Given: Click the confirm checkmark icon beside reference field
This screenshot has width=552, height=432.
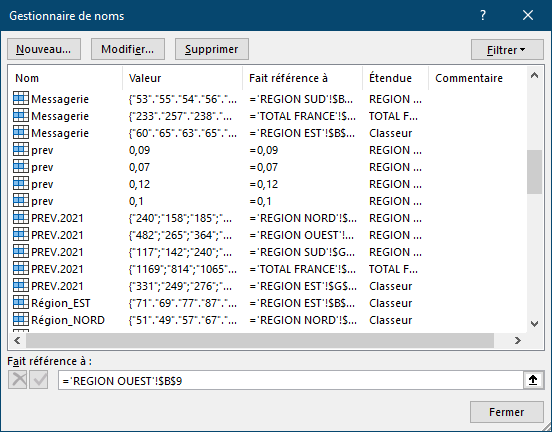Looking at the screenshot, I should [x=39, y=380].
